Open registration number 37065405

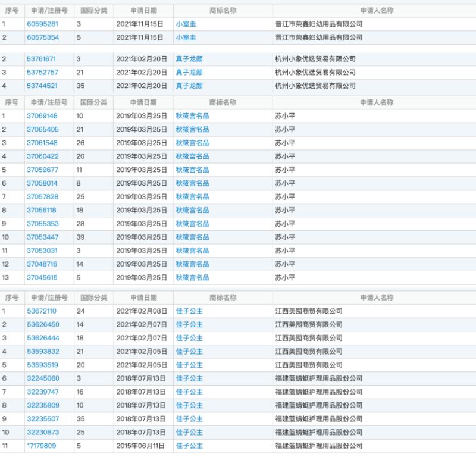43,129
